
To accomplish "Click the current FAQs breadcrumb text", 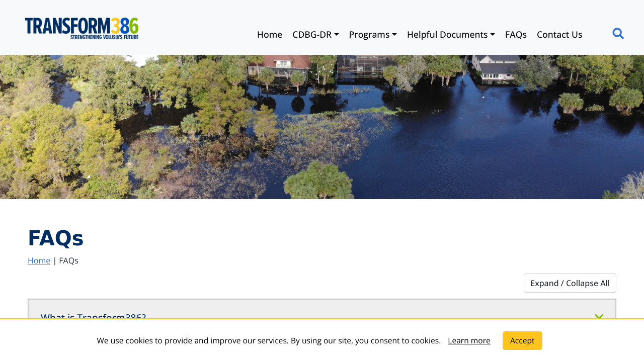I will 68,260.
